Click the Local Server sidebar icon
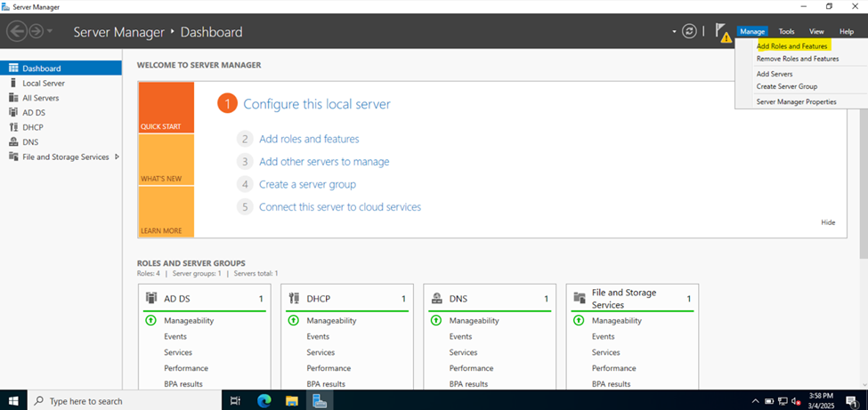 (x=14, y=83)
